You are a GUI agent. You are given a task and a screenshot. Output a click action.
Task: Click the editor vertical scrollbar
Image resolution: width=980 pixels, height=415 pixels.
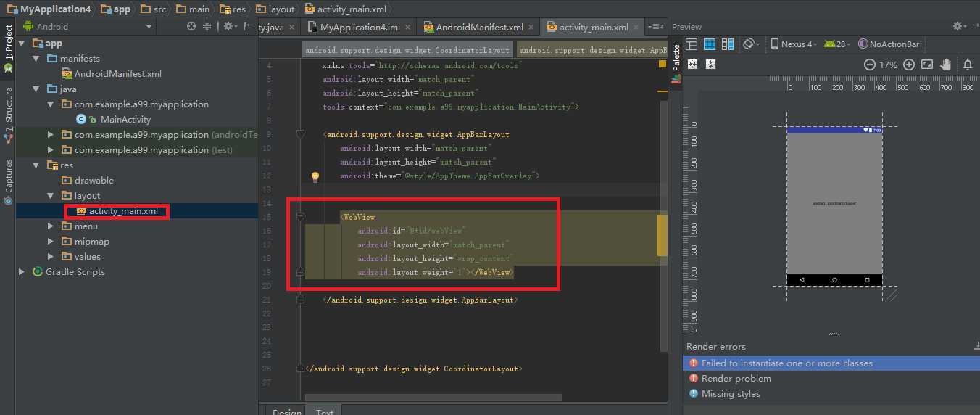coord(663,226)
